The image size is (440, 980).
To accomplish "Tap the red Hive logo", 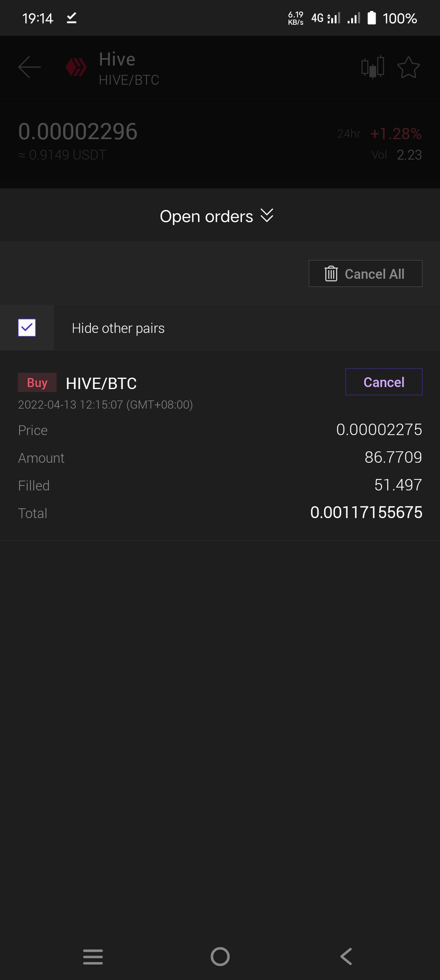I will [x=76, y=67].
